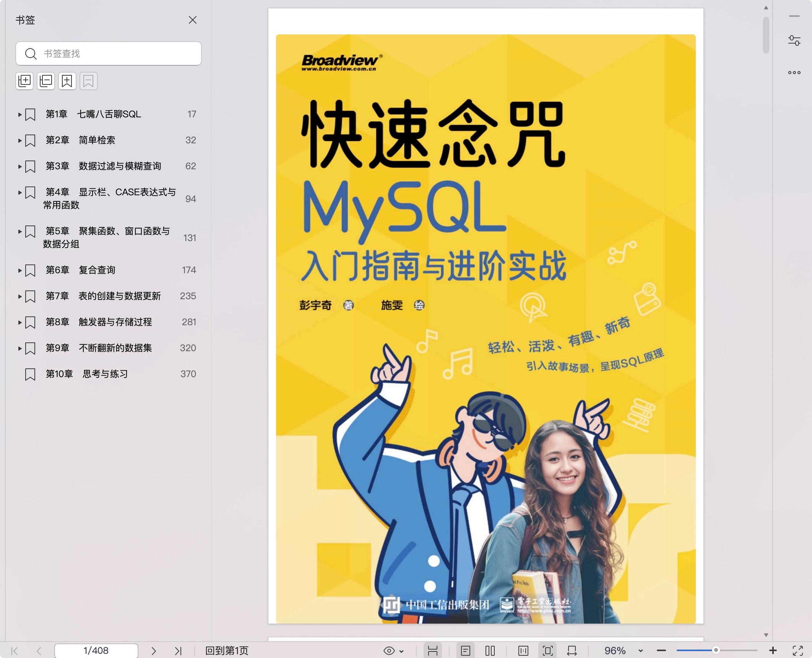
Task: Click the settings sliders icon in right sidebar
Action: pos(794,41)
